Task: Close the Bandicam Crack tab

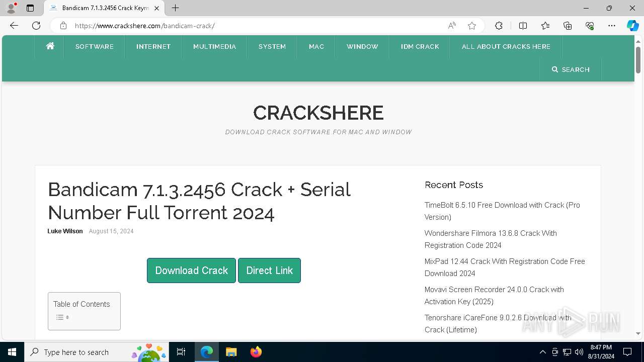Action: pos(157,8)
